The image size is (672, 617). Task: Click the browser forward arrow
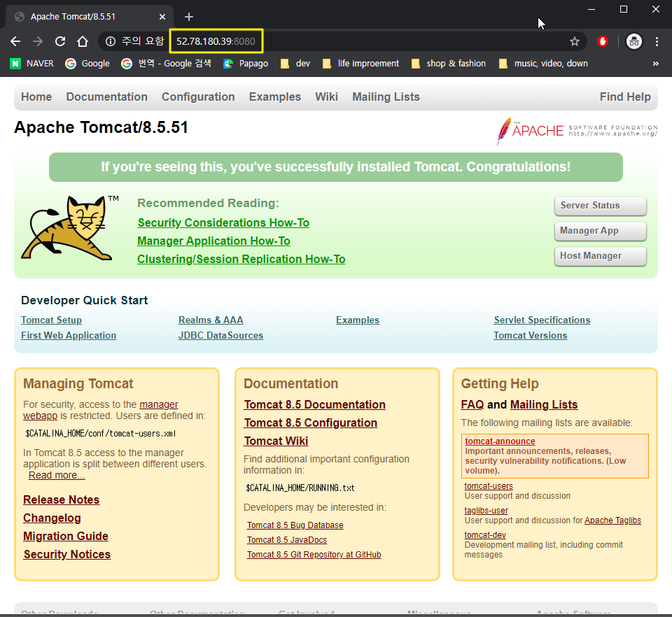(x=38, y=41)
